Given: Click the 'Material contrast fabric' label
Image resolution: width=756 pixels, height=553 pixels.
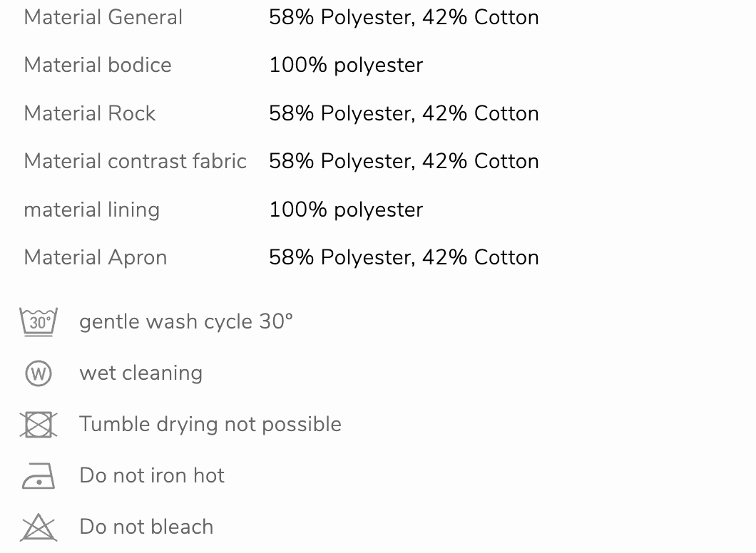Looking at the screenshot, I should click(136, 161).
